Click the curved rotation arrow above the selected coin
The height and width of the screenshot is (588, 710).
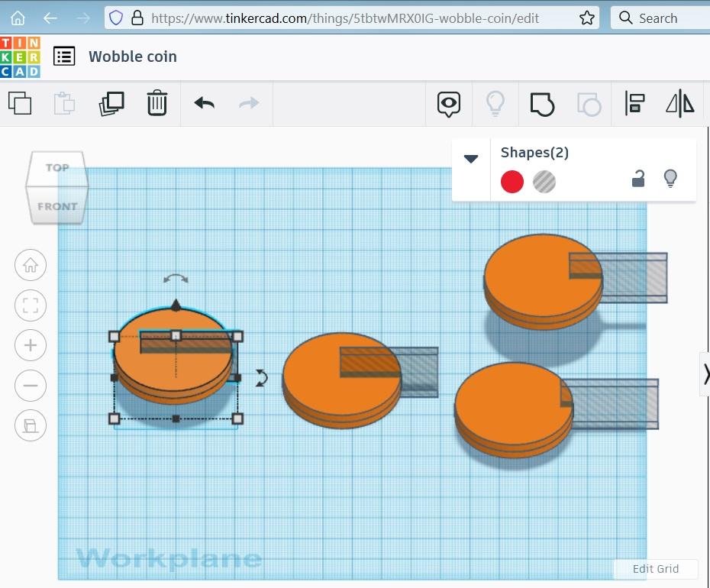(176, 278)
